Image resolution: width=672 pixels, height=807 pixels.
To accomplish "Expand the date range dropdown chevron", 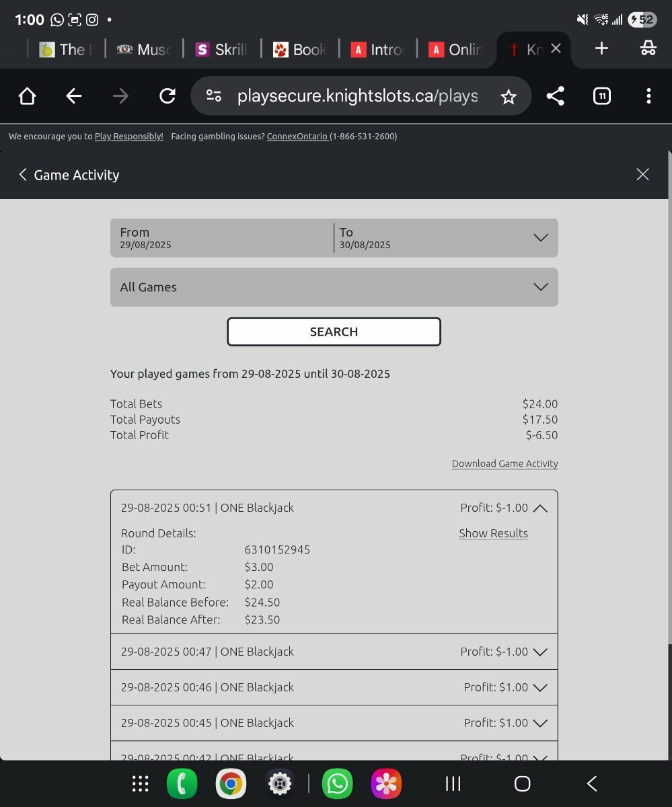I will (541, 238).
